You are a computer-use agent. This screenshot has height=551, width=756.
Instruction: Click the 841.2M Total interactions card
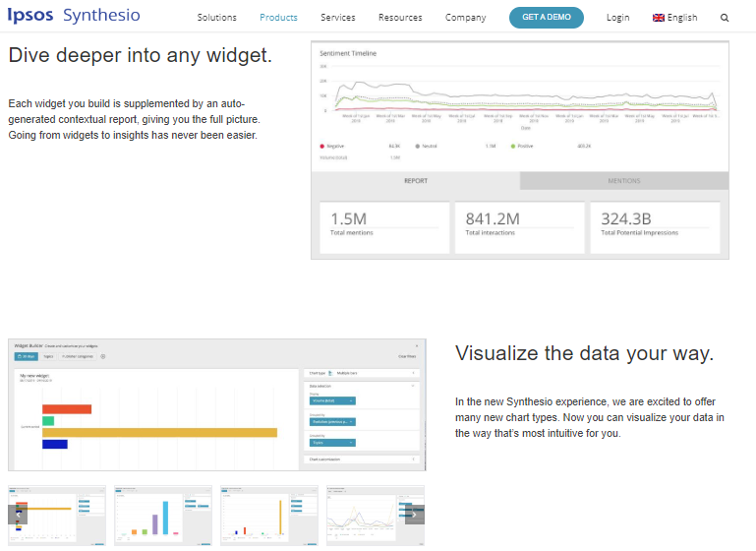point(519,227)
